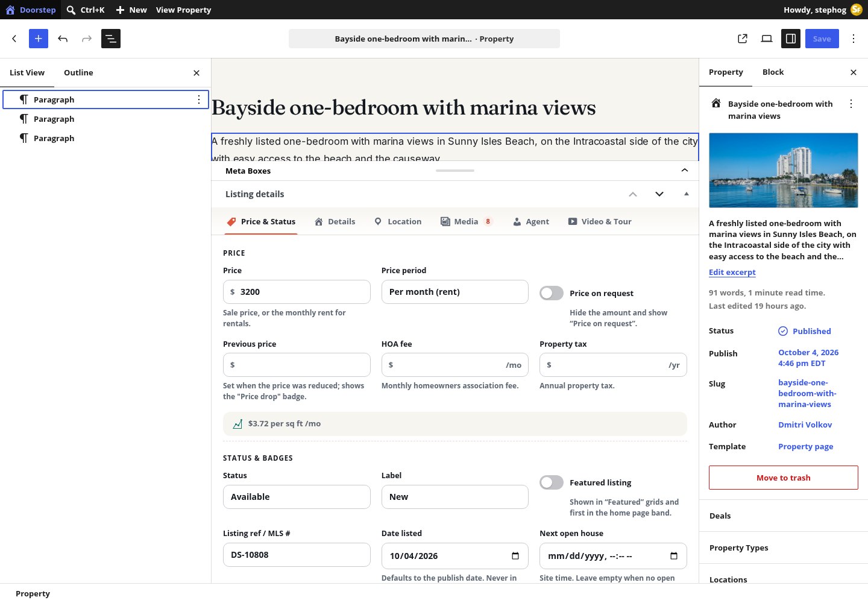Select the third Paragraph in list view

point(105,138)
